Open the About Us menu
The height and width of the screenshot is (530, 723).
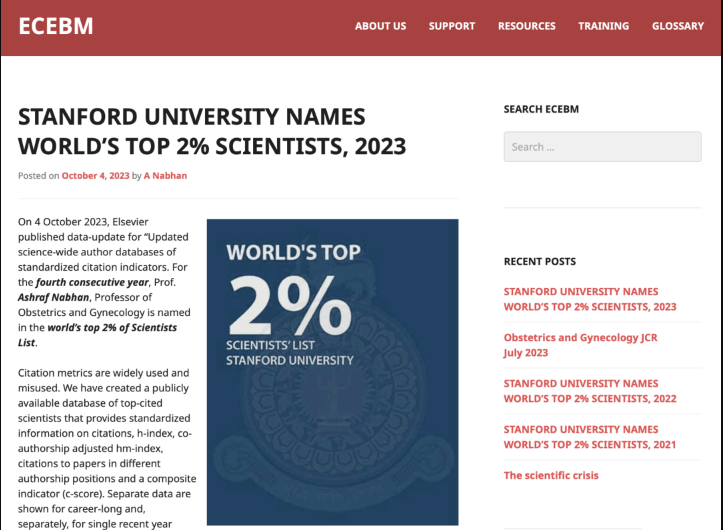point(380,26)
